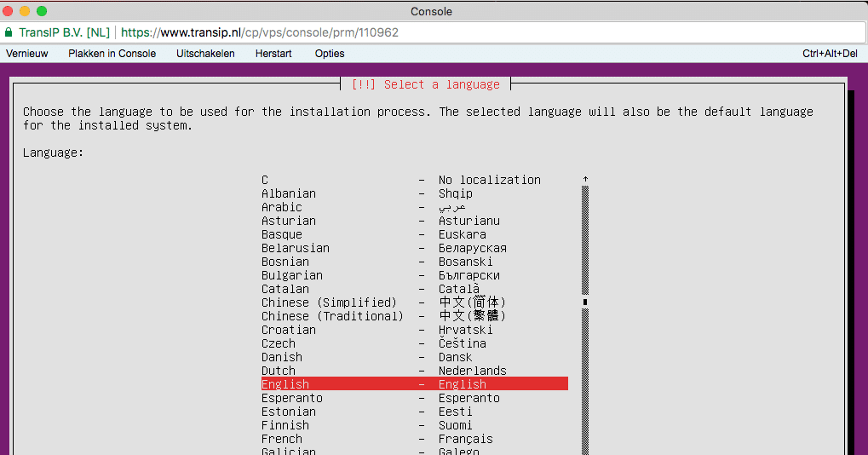Click the Vernieuw menu item
The width and height of the screenshot is (868, 455).
pyautogui.click(x=27, y=54)
